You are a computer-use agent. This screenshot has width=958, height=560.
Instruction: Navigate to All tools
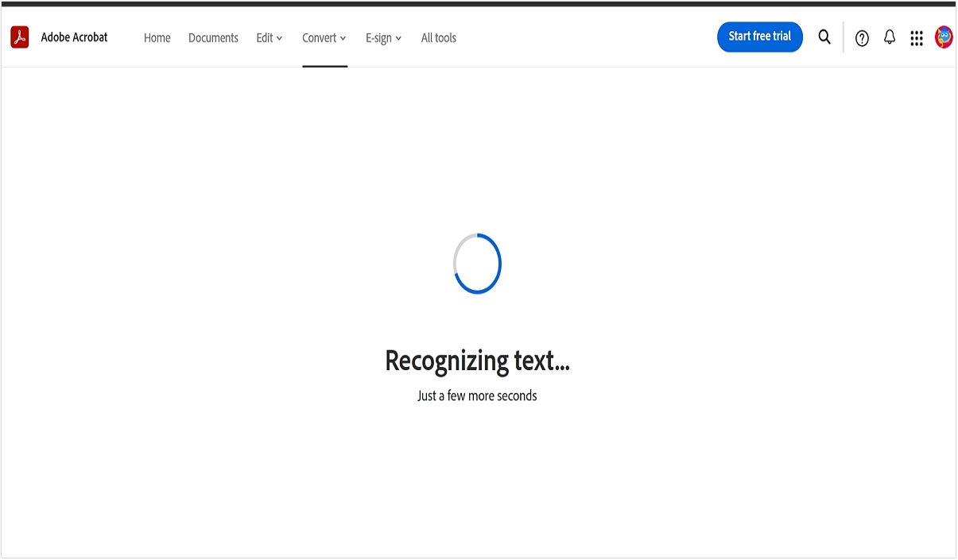[x=438, y=37]
